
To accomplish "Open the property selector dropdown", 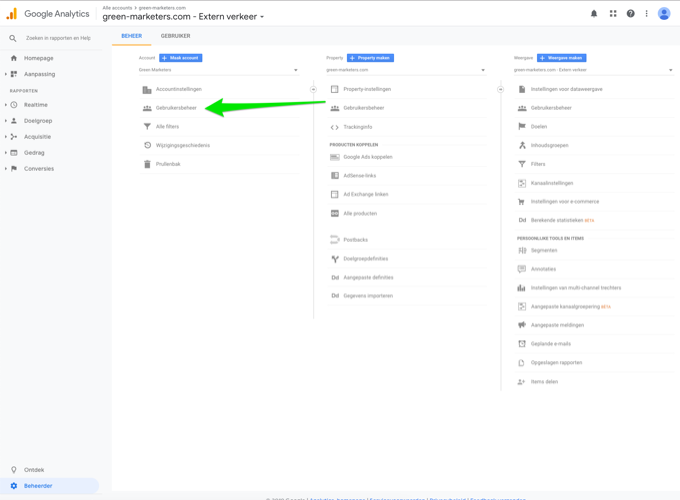I will click(x=405, y=70).
